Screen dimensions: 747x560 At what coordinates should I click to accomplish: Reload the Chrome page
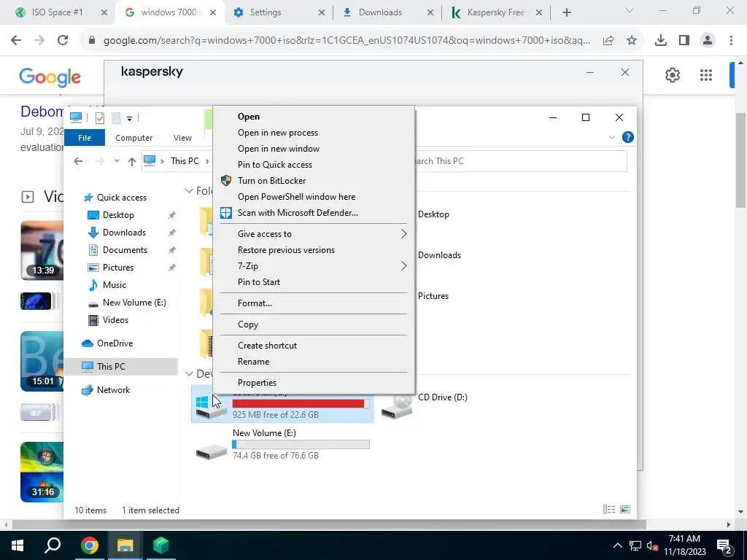[x=63, y=40]
